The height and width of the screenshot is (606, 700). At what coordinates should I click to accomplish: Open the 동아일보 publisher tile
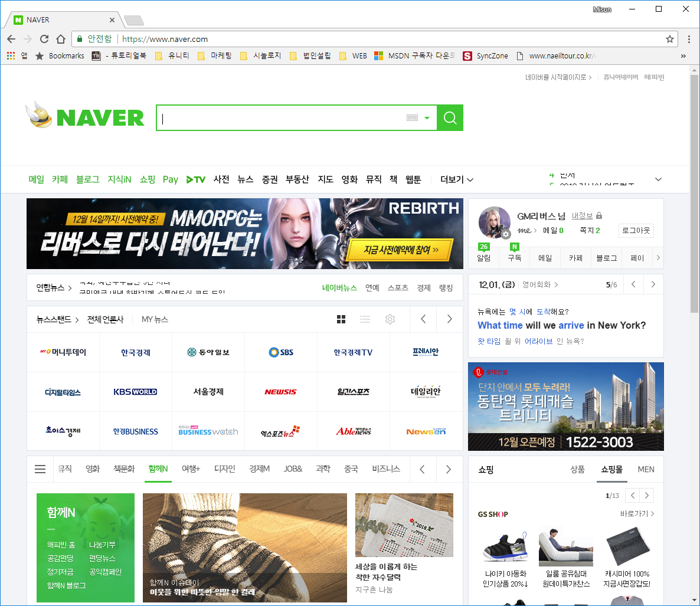(208, 352)
